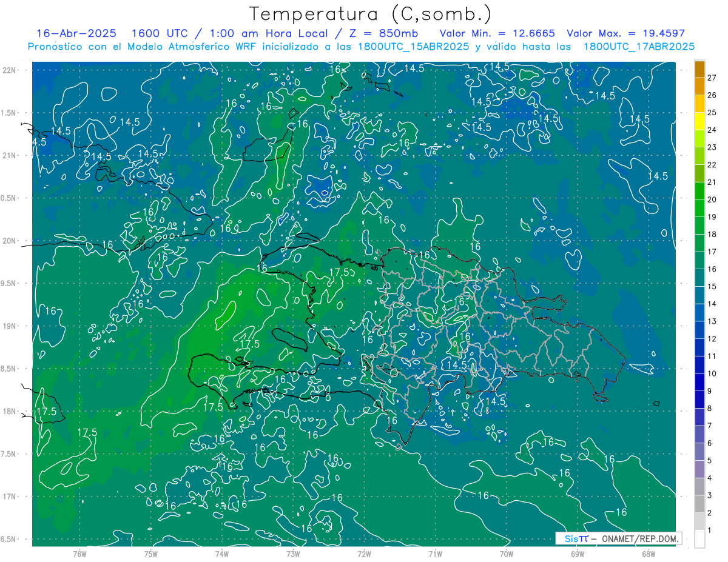Click 'Valor Max. = 19.4597' in header
Image resolution: width=728 pixels, height=562 pixels.
point(625,33)
